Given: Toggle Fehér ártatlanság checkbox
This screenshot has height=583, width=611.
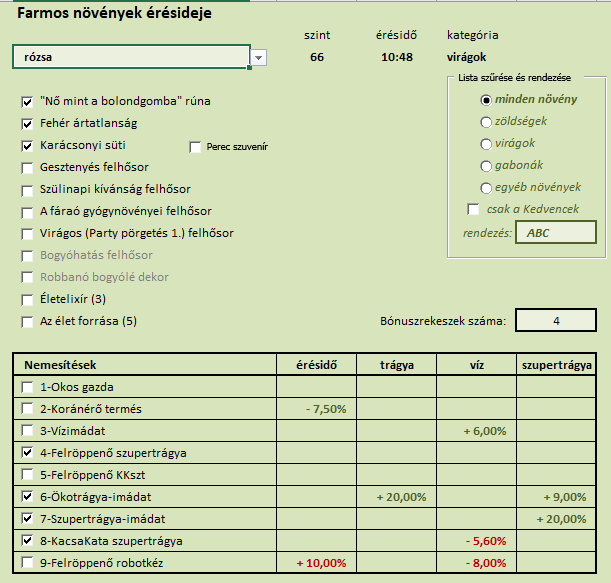Looking at the screenshot, I should click(x=27, y=124).
